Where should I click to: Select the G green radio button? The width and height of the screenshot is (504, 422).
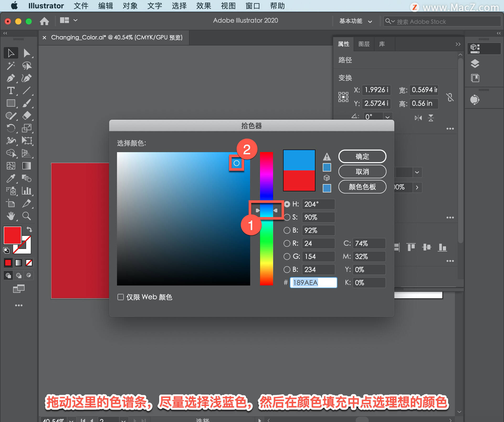tap(287, 256)
